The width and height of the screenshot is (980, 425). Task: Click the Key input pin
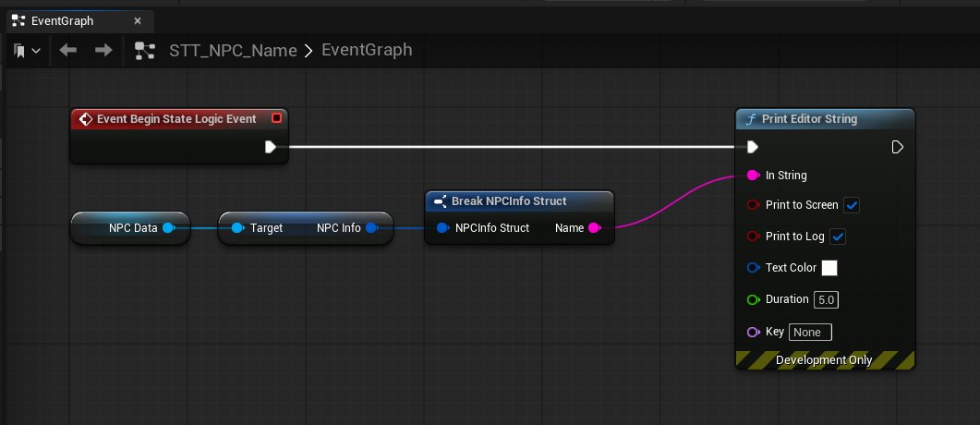[753, 332]
